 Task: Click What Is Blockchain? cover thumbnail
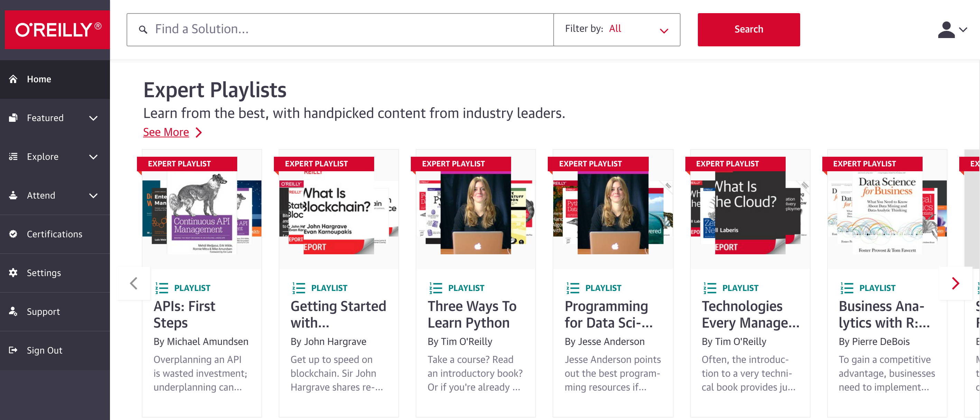[x=339, y=213]
